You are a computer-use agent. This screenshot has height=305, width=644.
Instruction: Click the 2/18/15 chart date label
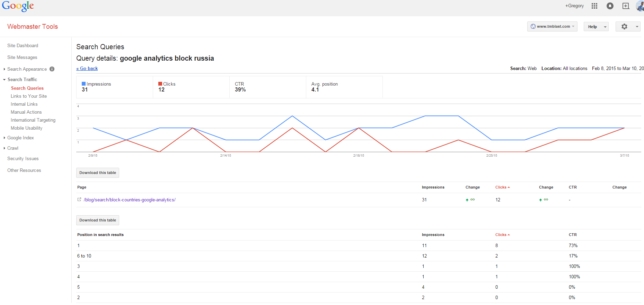359,156
